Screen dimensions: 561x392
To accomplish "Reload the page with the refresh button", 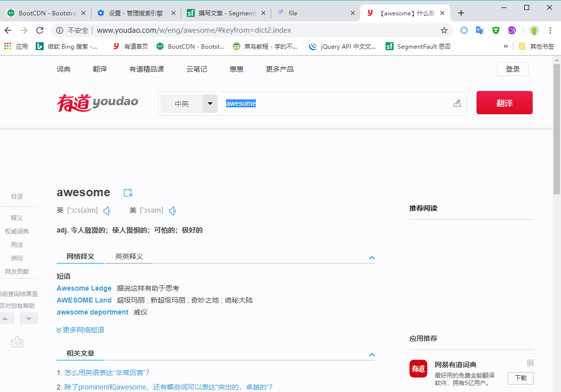I will point(40,30).
